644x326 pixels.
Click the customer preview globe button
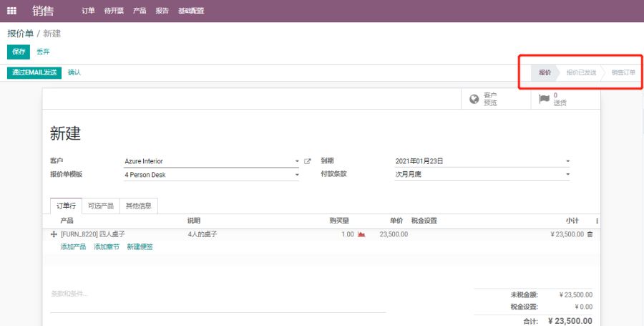pyautogui.click(x=496, y=99)
